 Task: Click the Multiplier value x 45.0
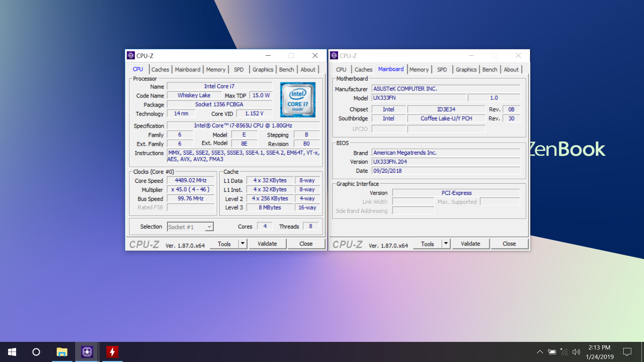[x=191, y=189]
